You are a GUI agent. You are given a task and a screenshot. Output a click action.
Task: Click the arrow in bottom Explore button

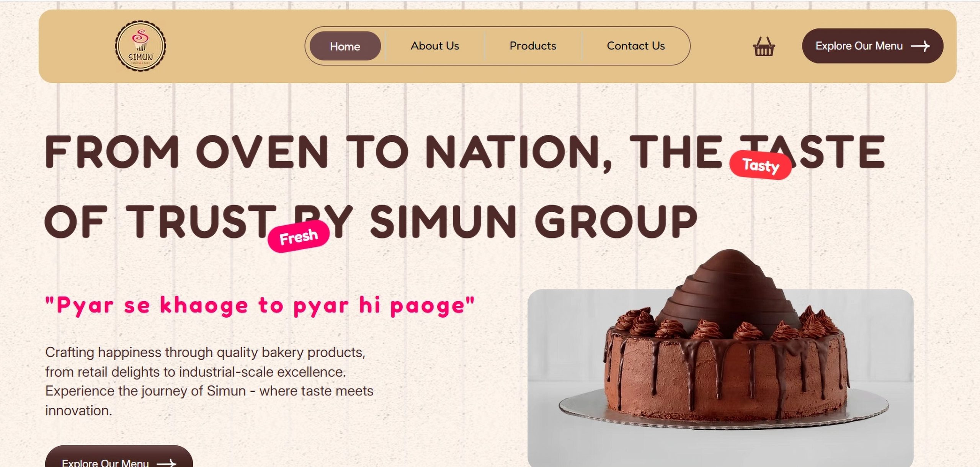click(x=167, y=462)
